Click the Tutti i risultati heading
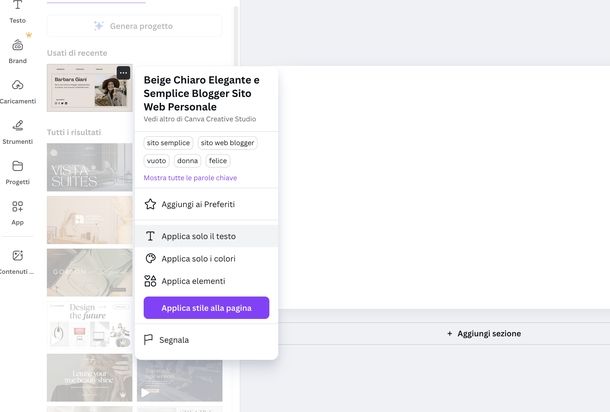Viewport: 610px width, 412px height. coord(74,132)
